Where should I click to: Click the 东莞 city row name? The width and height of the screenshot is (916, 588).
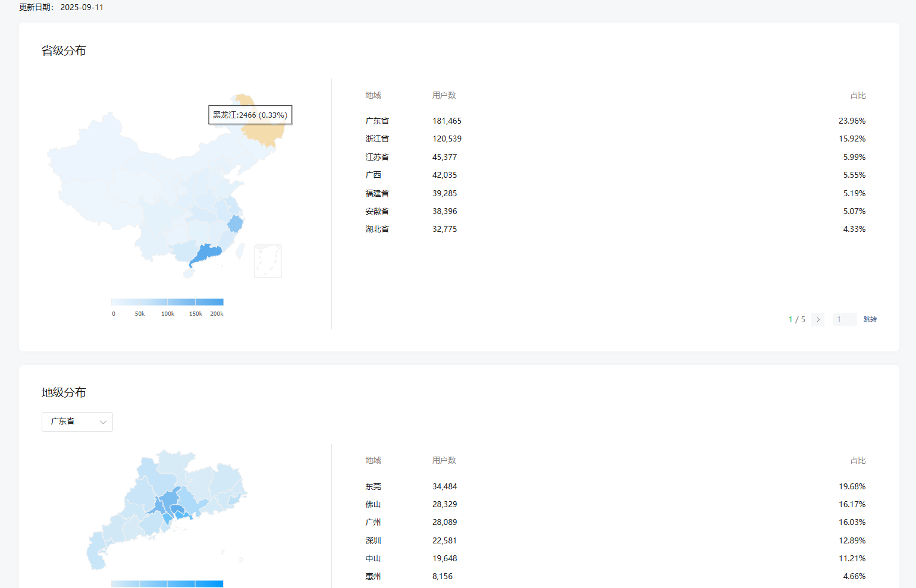coord(373,486)
